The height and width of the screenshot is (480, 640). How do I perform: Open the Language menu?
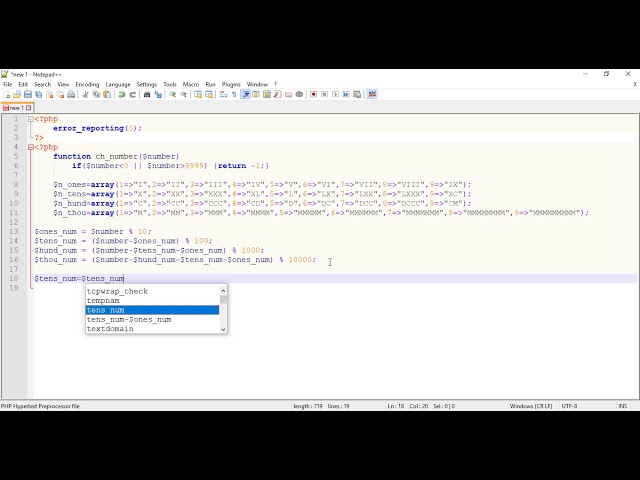coord(118,84)
